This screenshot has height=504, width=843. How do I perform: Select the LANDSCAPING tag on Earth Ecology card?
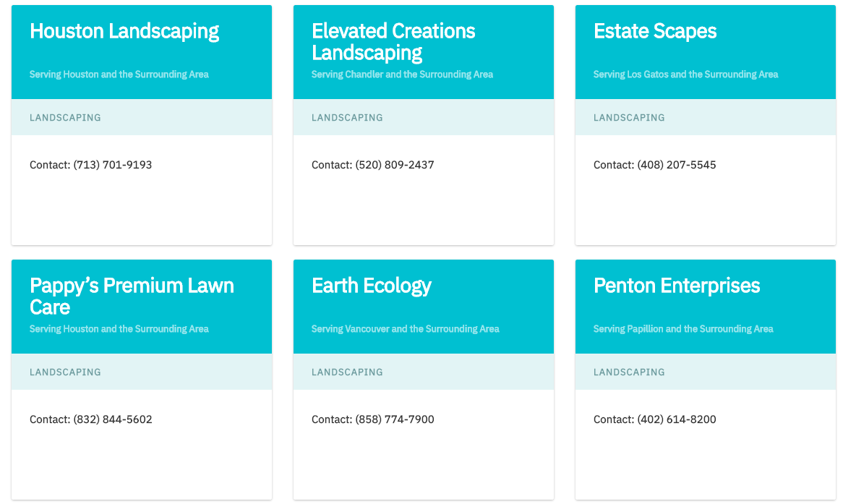(347, 372)
